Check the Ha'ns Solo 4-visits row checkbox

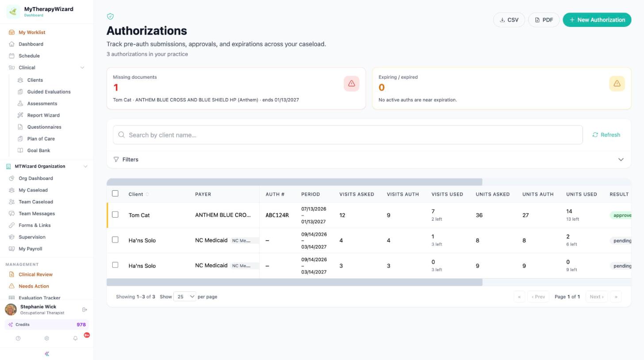tap(115, 240)
